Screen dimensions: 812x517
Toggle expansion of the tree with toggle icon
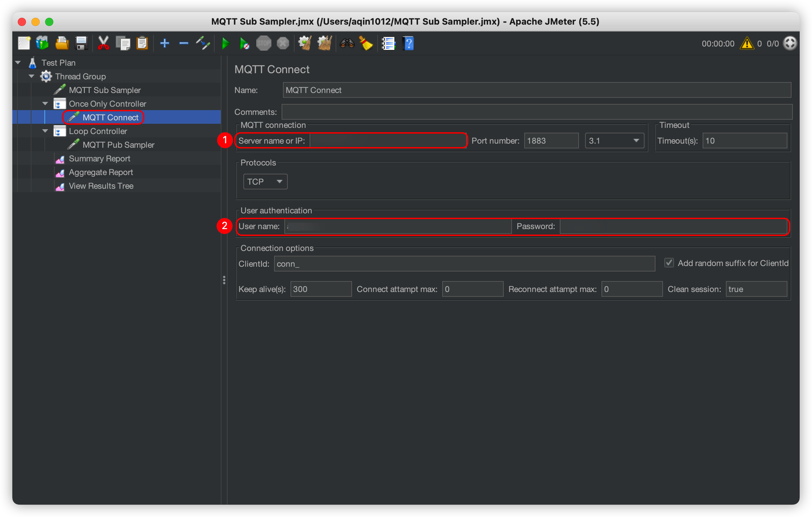point(202,43)
